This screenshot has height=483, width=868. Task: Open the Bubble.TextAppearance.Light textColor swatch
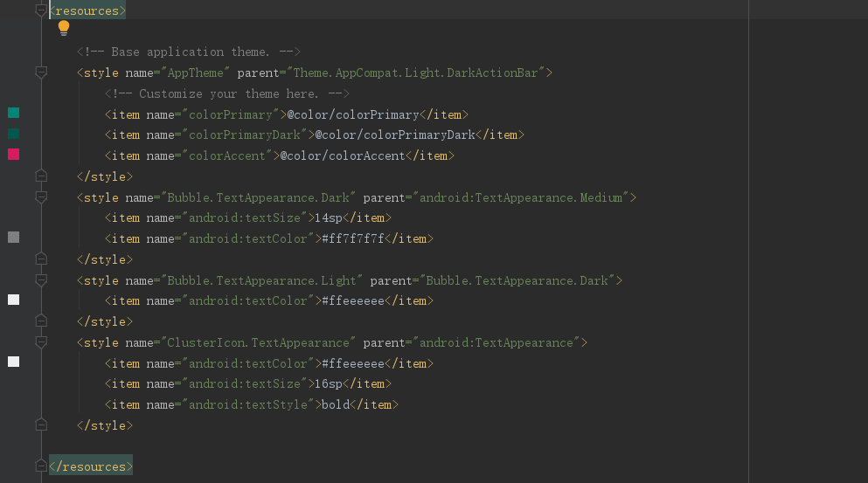14,300
